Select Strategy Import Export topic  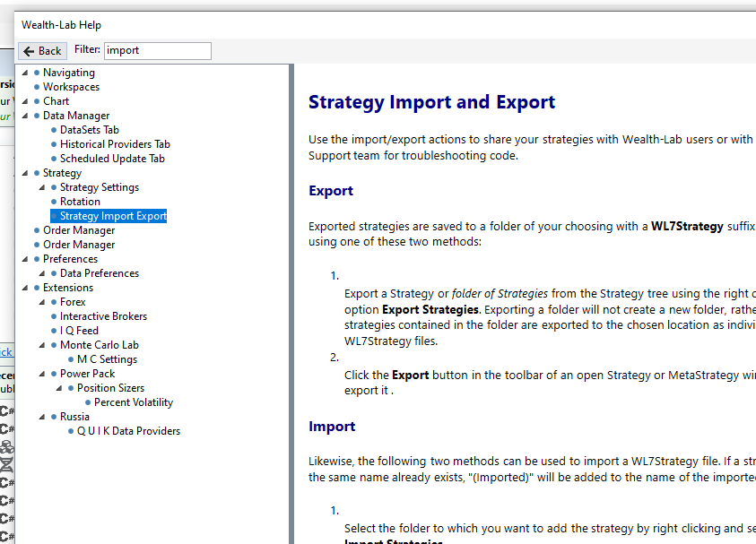point(113,216)
